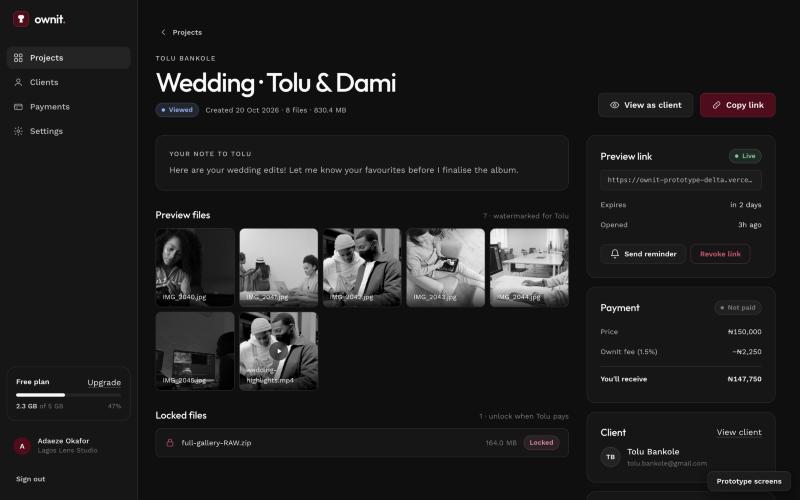Click the ₦150,000 price value
This screenshot has width=800, height=500.
point(744,332)
